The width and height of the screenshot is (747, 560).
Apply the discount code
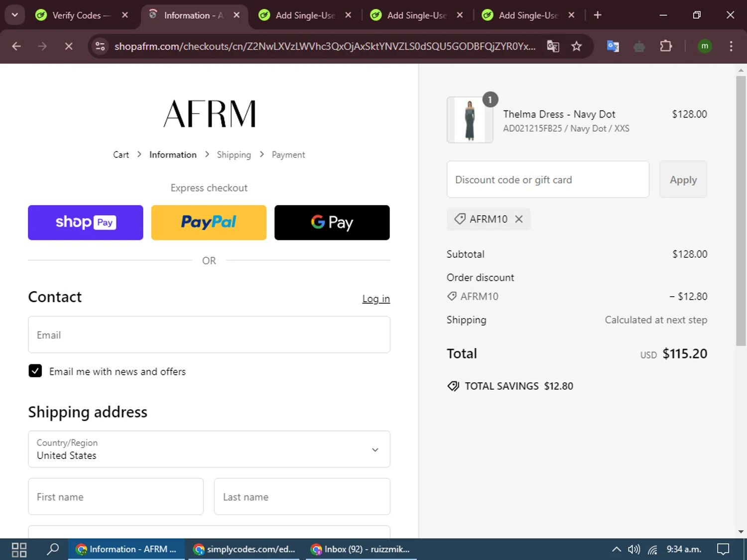(683, 179)
